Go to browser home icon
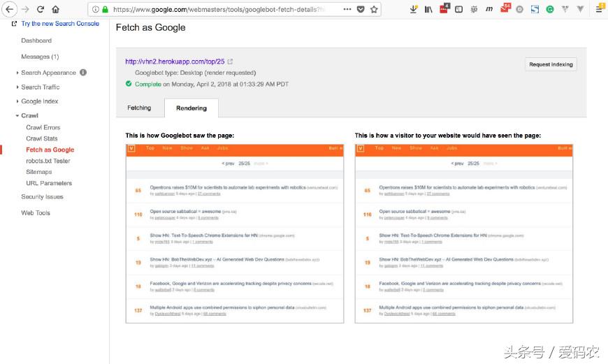The width and height of the screenshot is (608, 364). (x=55, y=9)
